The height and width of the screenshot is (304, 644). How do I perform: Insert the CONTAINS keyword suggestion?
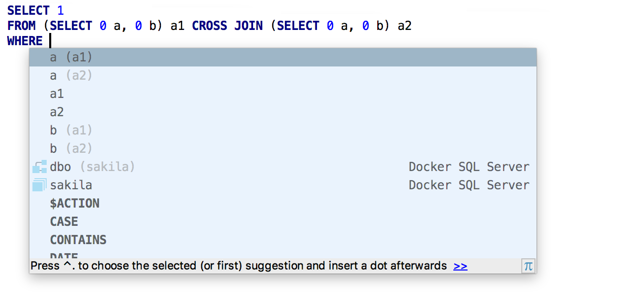(x=78, y=240)
